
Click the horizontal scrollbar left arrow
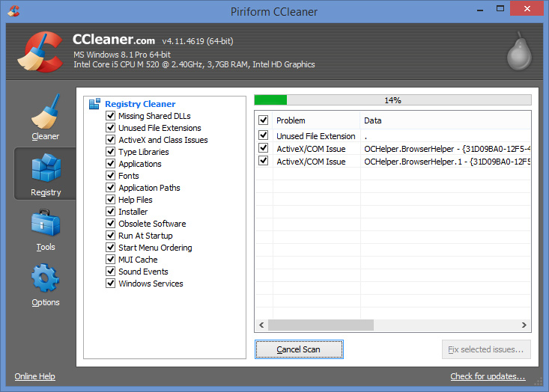261,325
